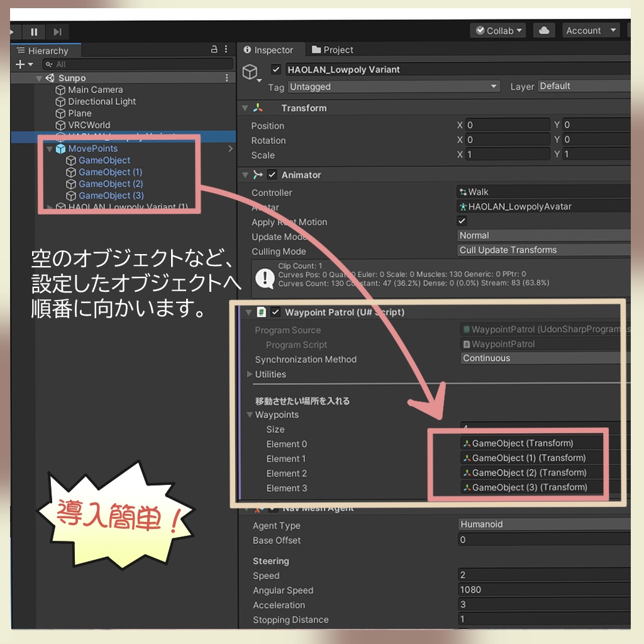Collapse the Animator component
The height and width of the screenshot is (644, 644).
[245, 175]
